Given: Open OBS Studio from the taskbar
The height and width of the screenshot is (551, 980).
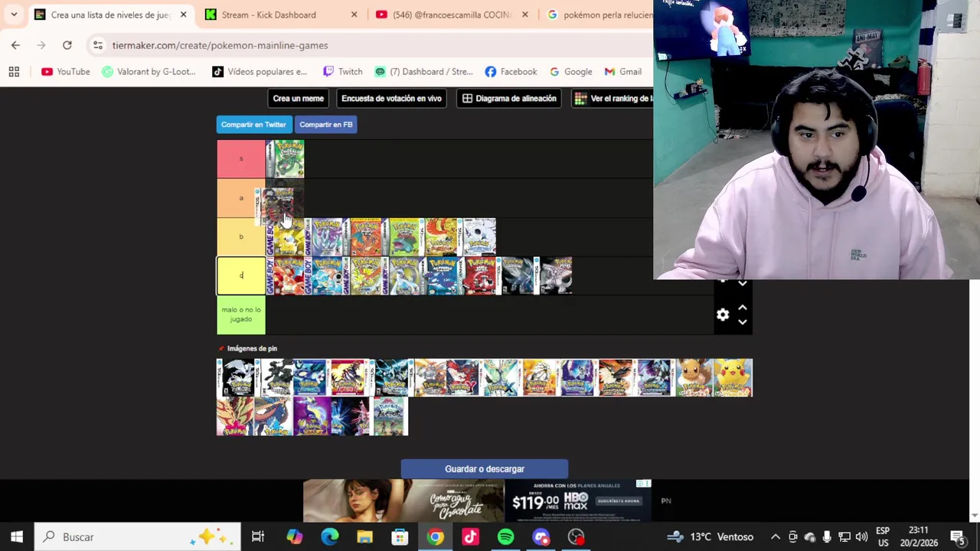Looking at the screenshot, I should click(x=576, y=537).
